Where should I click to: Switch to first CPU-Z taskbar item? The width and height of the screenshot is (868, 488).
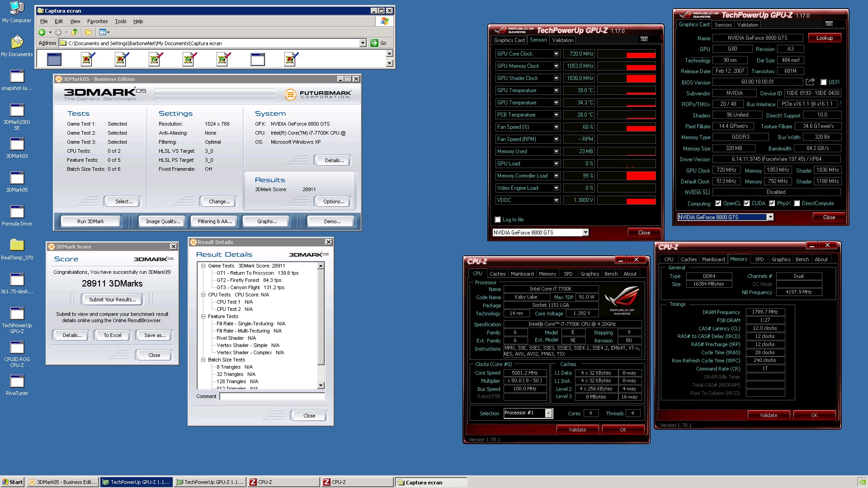coord(283,482)
